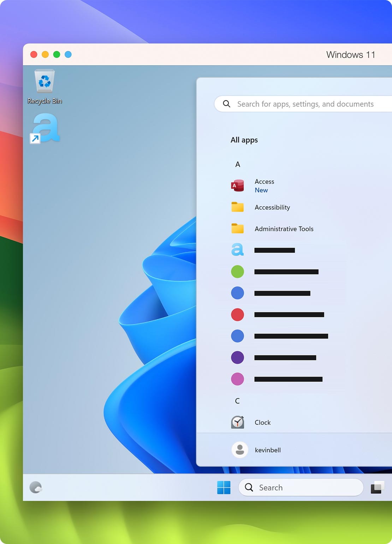392x544 pixels.
Task: Click the "All apps" header
Action: point(244,140)
